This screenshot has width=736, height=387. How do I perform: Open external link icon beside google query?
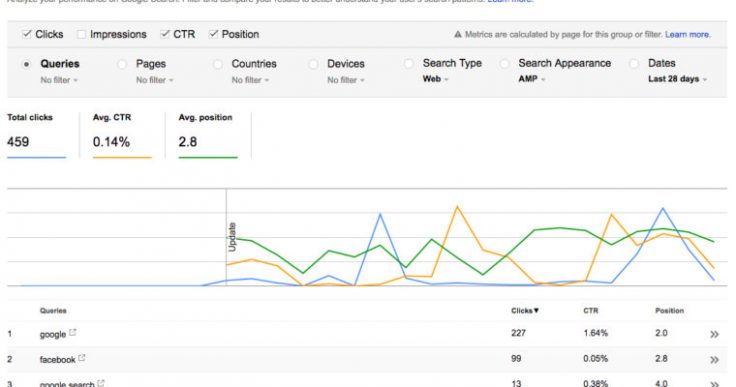coord(72,333)
